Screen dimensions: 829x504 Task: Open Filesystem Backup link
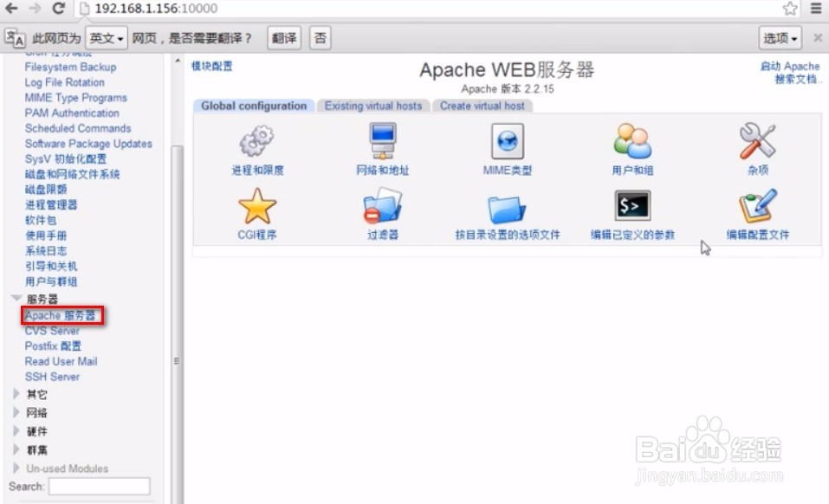coord(70,67)
